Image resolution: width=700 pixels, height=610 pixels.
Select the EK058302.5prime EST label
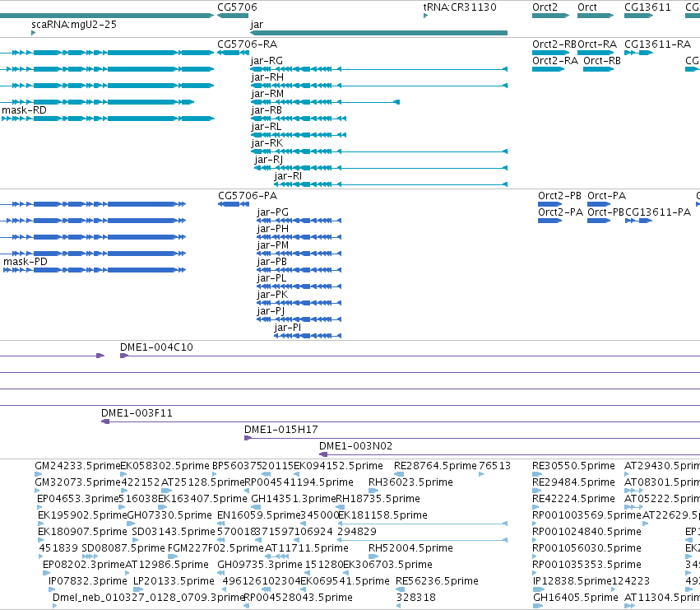(165, 466)
